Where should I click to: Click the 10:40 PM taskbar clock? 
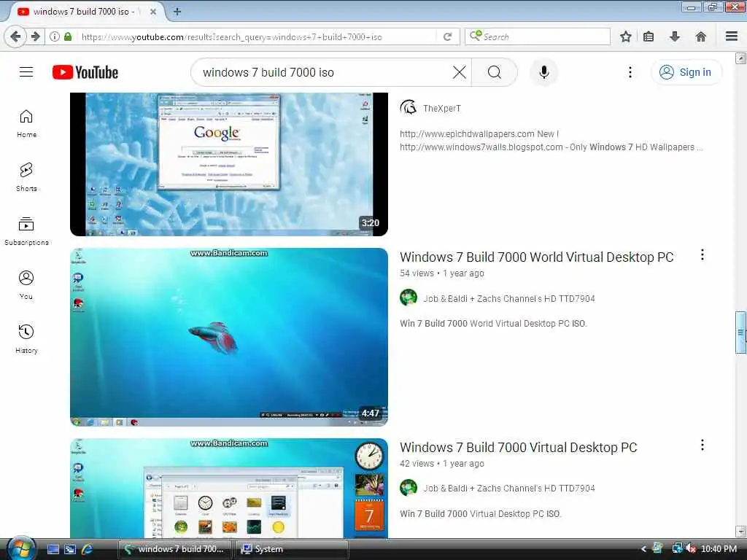(719, 549)
